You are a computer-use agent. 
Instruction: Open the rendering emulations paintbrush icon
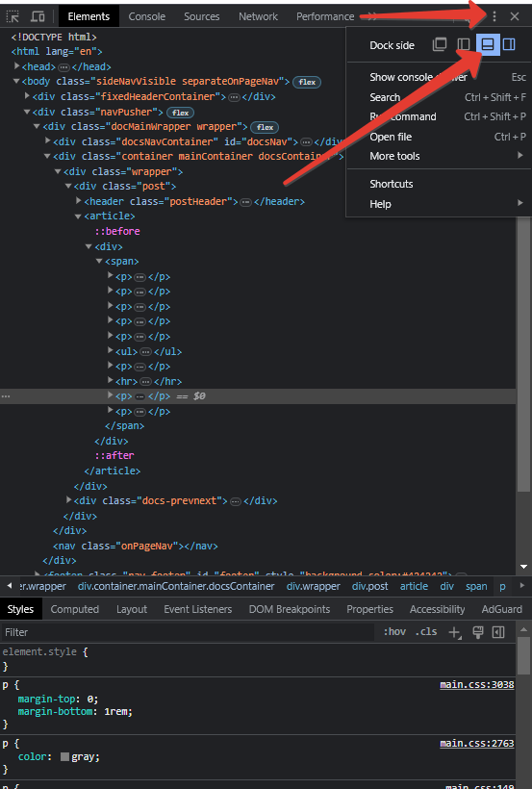point(478,632)
